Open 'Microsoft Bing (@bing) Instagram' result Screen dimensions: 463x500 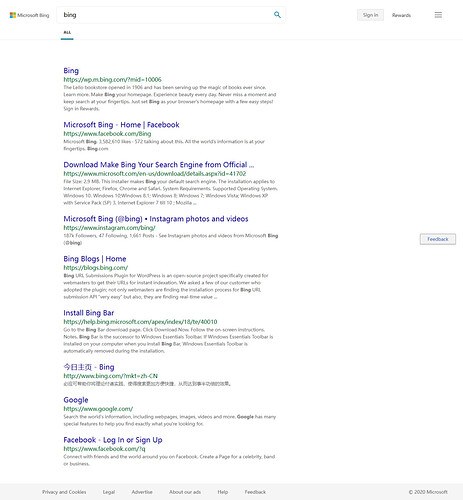point(156,219)
